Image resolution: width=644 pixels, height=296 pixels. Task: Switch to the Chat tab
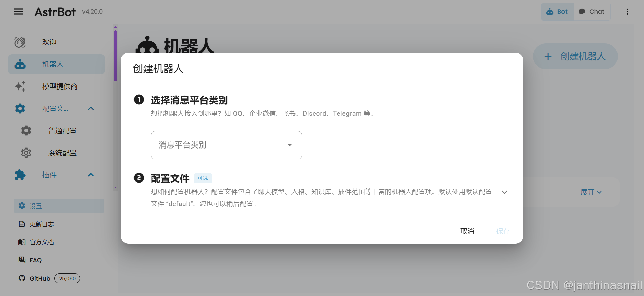(x=592, y=12)
